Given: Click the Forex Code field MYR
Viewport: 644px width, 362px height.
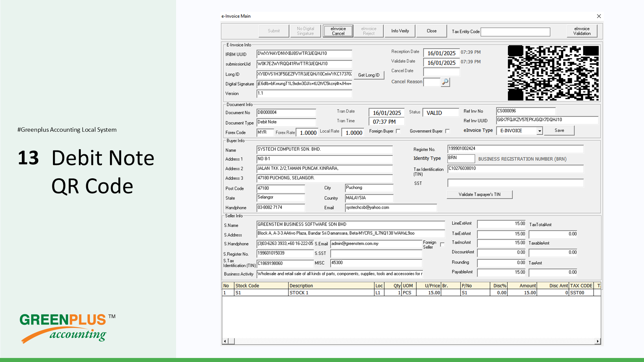Looking at the screenshot, I should pos(265,133).
